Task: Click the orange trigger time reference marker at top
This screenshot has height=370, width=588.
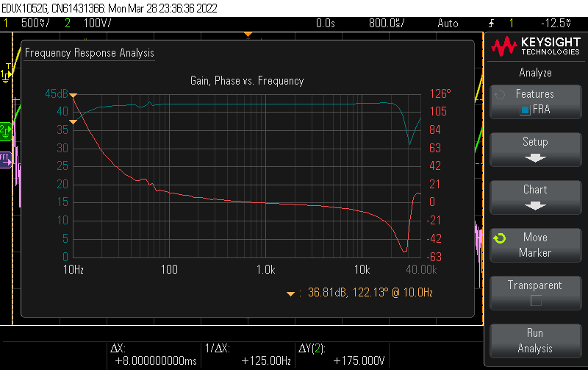Action: point(248,34)
